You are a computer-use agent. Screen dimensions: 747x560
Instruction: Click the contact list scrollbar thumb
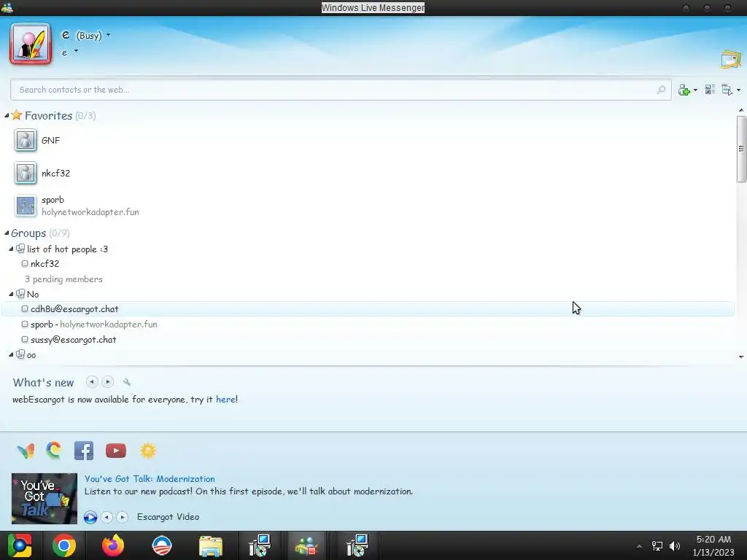[741, 149]
